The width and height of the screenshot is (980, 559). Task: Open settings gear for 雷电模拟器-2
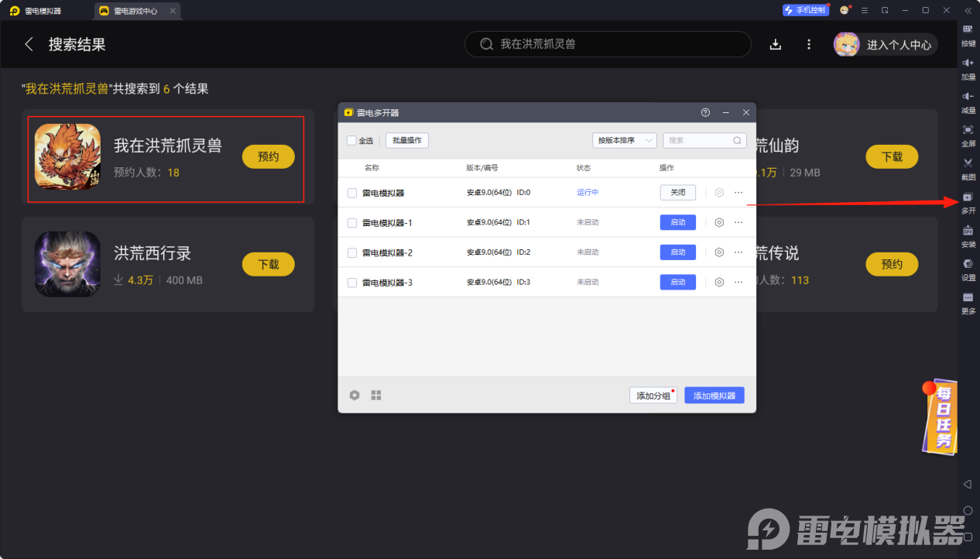click(x=719, y=252)
